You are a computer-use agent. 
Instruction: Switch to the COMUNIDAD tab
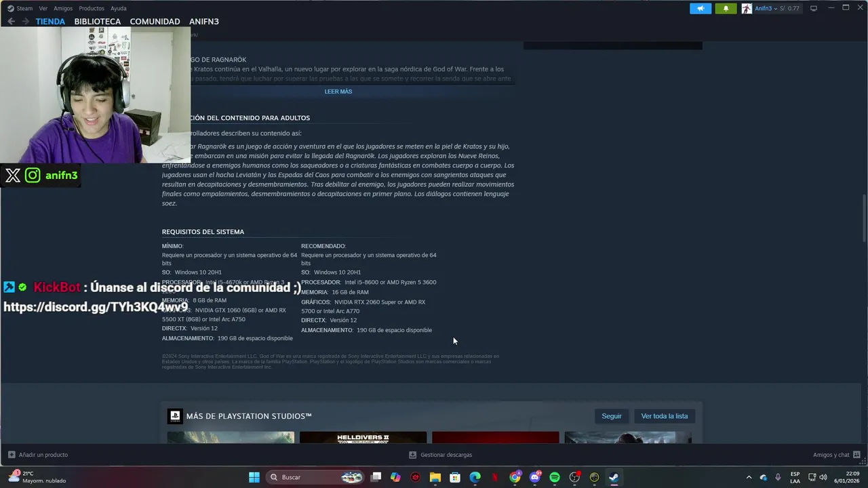[x=155, y=22]
